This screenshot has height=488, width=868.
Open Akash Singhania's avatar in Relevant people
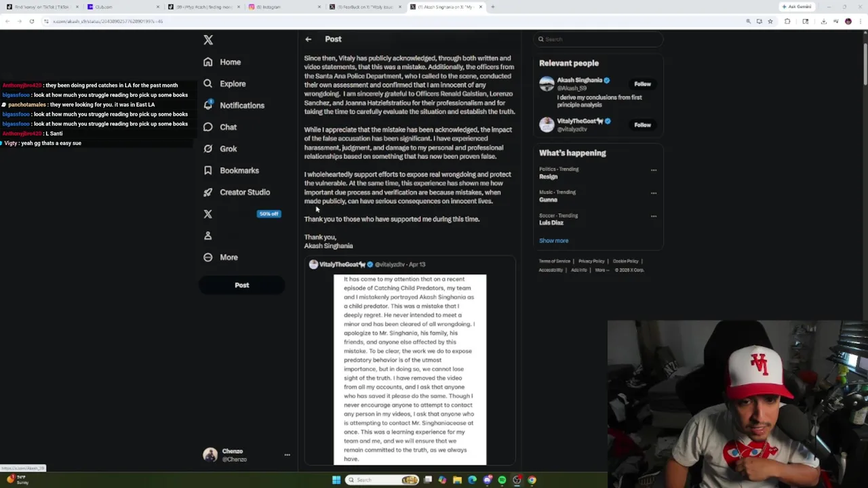click(547, 84)
